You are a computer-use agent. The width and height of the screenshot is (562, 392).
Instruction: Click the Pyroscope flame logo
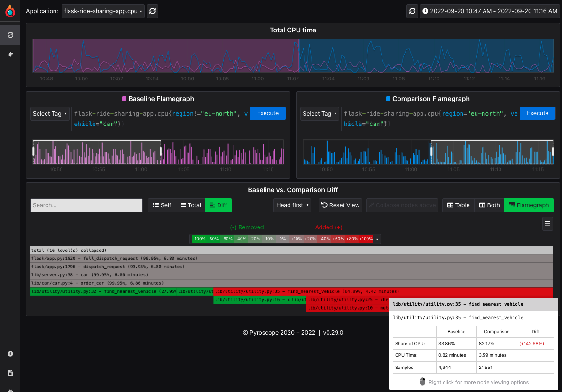tap(10, 11)
